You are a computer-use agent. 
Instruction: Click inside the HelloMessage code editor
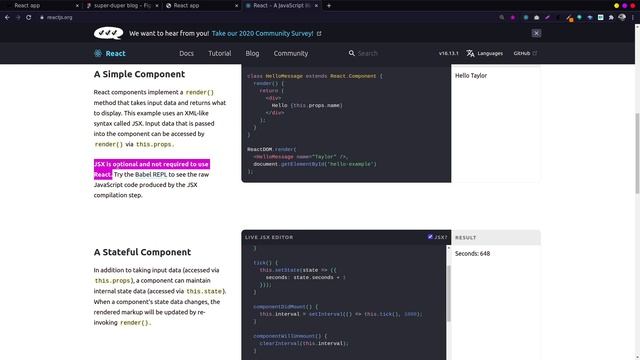pos(346,124)
